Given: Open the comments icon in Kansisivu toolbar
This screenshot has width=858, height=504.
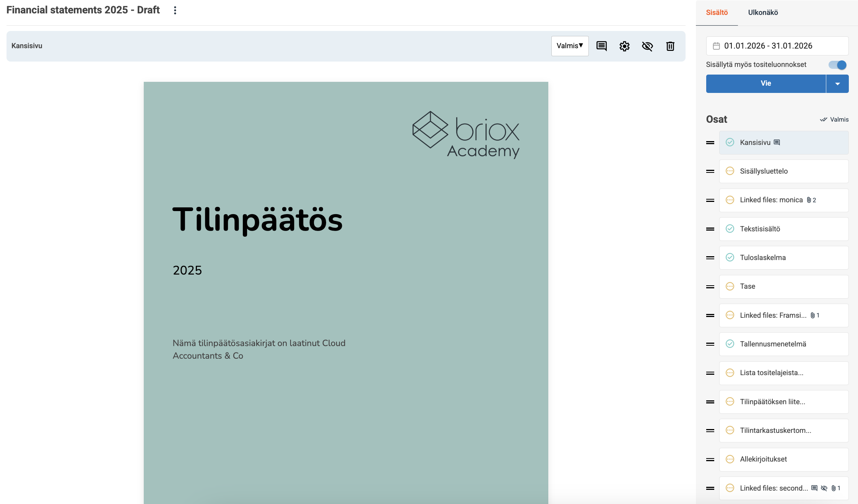Looking at the screenshot, I should pyautogui.click(x=601, y=46).
